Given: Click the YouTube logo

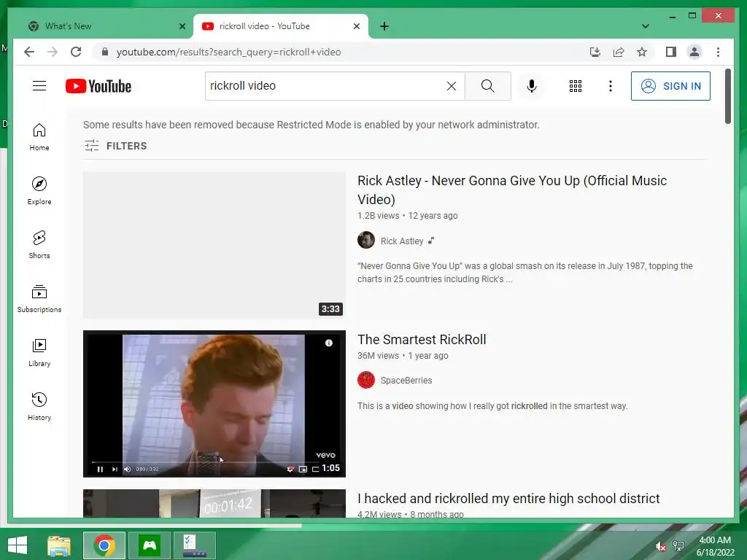Looking at the screenshot, I should click(x=98, y=86).
